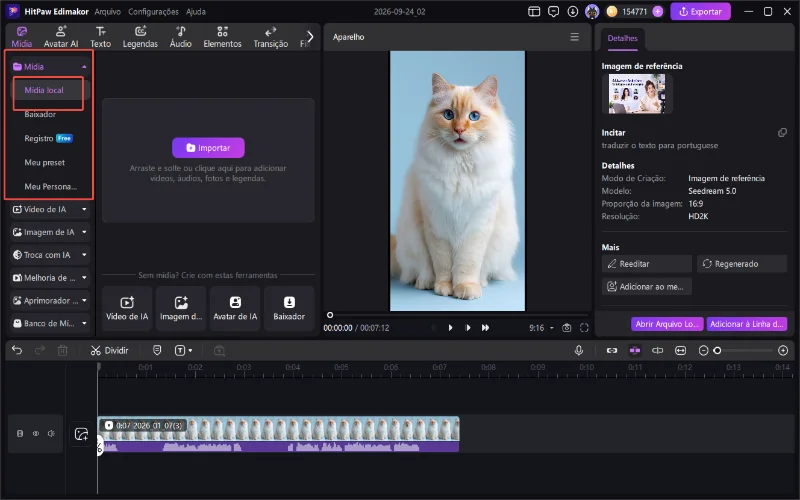The width and height of the screenshot is (800, 500).
Task: Copy the Incitar prompt text
Action: tap(782, 133)
